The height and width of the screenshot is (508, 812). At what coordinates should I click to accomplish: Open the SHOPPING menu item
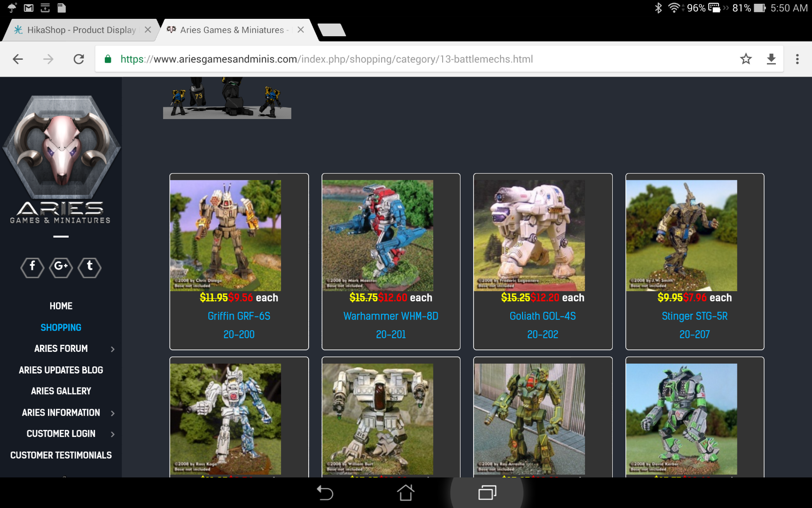click(x=61, y=327)
